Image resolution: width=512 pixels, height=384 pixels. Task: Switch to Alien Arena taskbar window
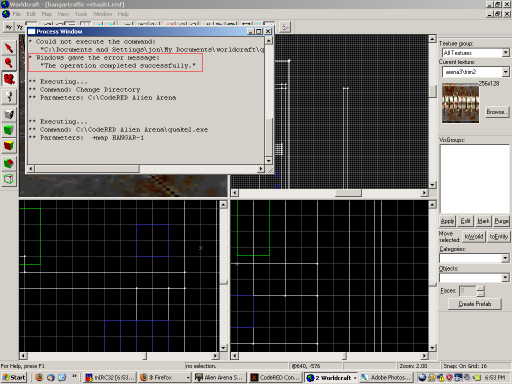(220, 377)
